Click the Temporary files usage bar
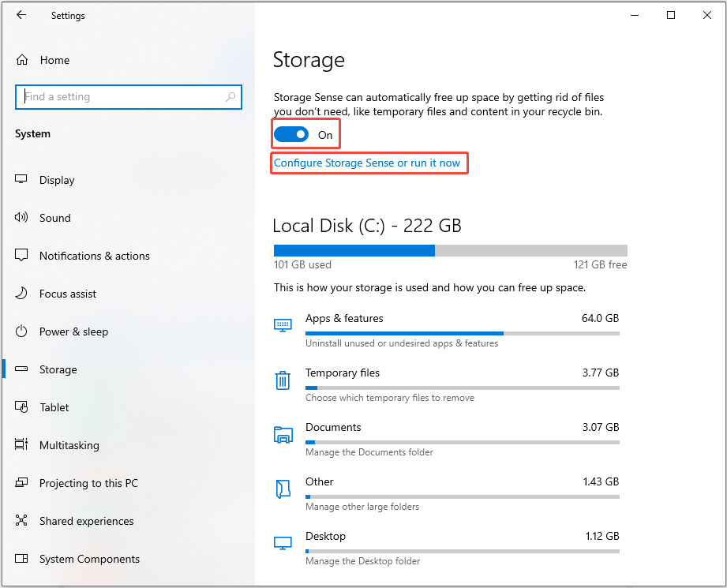This screenshot has width=727, height=588. [x=463, y=388]
